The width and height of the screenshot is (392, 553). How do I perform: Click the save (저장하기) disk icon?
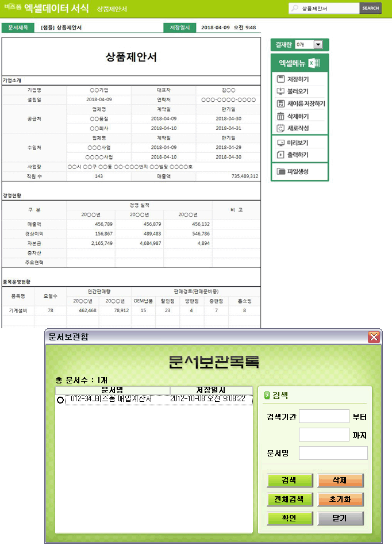tap(280, 79)
